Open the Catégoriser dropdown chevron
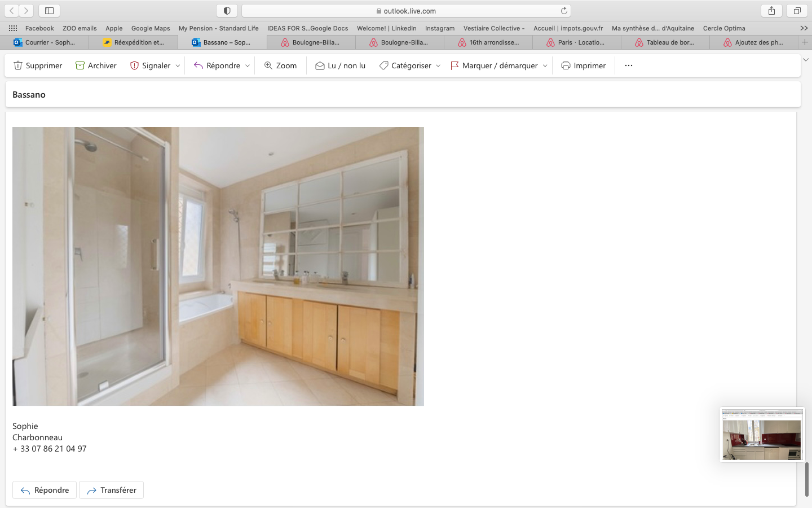 tap(438, 65)
